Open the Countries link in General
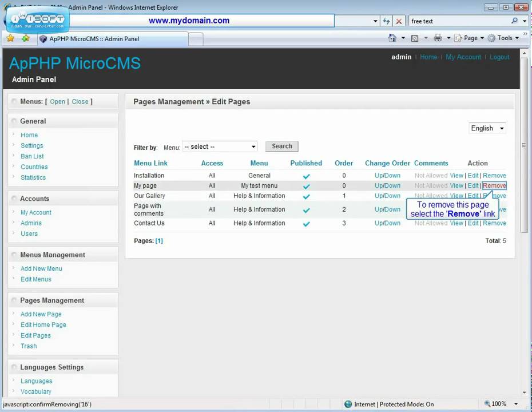Viewport: 532px width, 412px height. (34, 167)
